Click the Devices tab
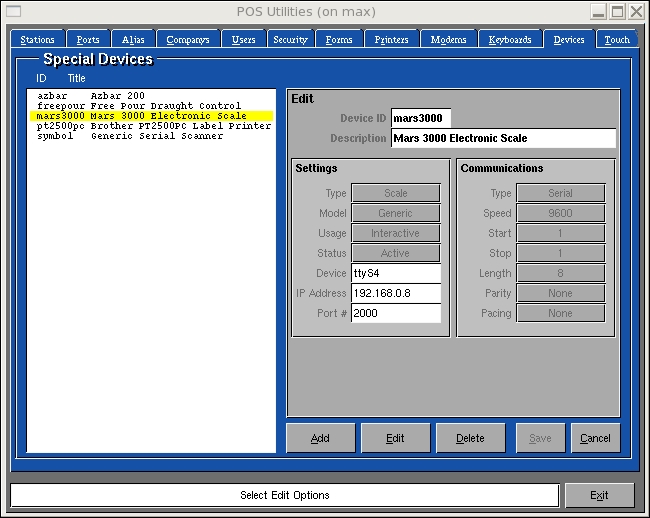Screen dimensions: 650x518 point(569,40)
